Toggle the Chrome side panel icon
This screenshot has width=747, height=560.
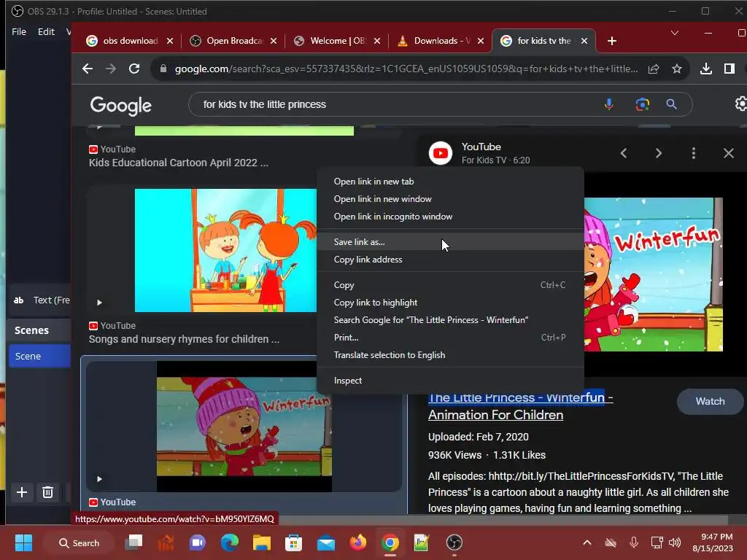(x=729, y=69)
